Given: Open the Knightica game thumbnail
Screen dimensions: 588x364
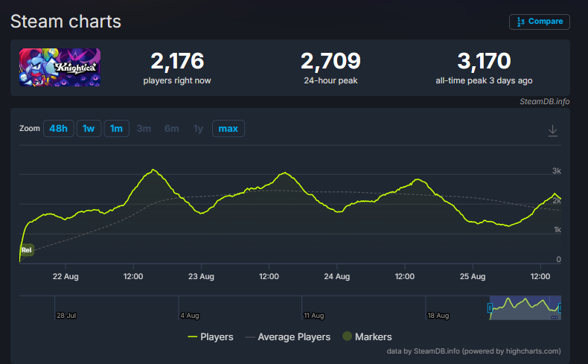Looking at the screenshot, I should point(60,68).
